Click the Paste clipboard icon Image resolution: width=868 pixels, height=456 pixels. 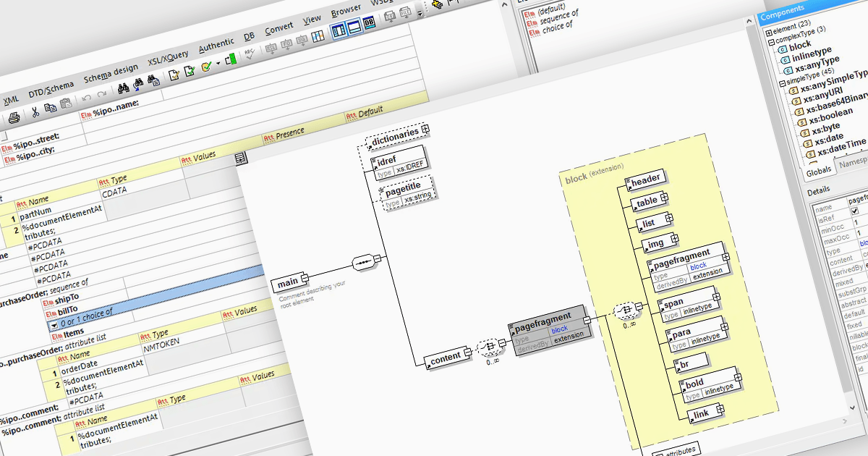(x=66, y=104)
